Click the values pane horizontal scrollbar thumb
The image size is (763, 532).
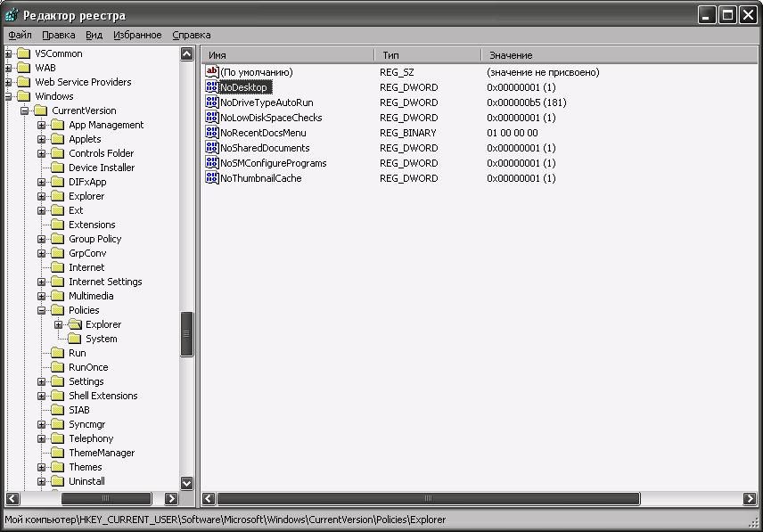pos(428,498)
